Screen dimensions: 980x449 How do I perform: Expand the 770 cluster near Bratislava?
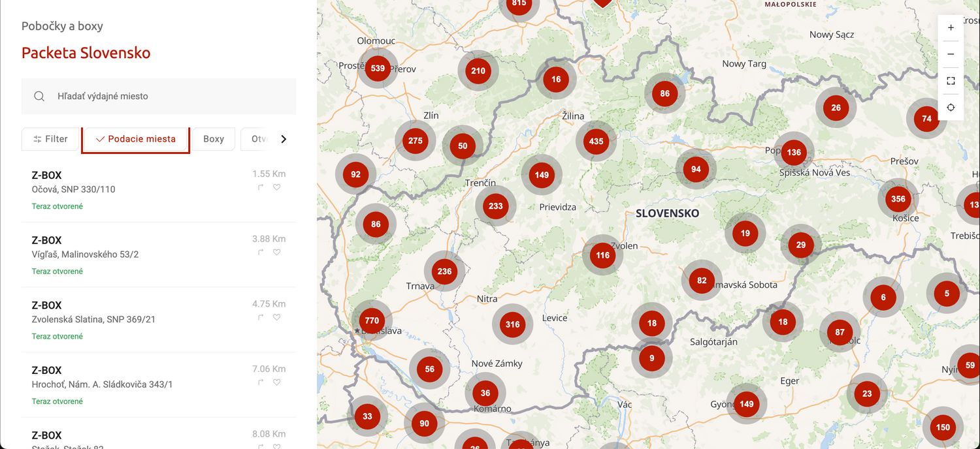point(372,320)
